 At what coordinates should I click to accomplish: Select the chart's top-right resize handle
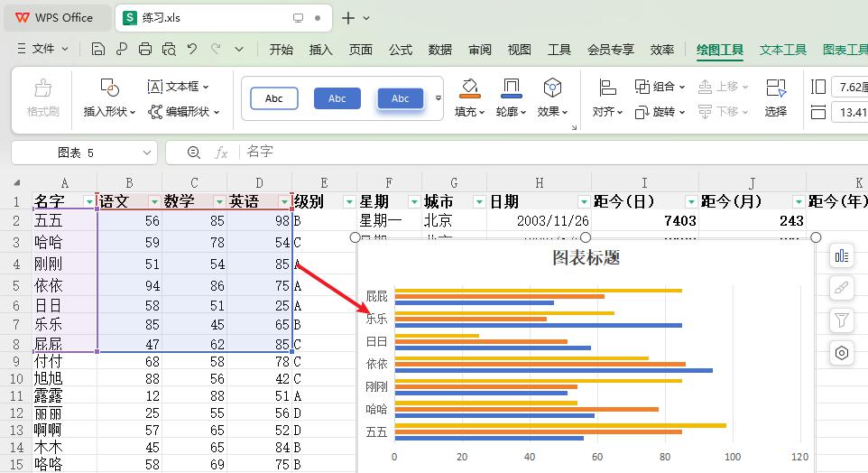coord(816,237)
